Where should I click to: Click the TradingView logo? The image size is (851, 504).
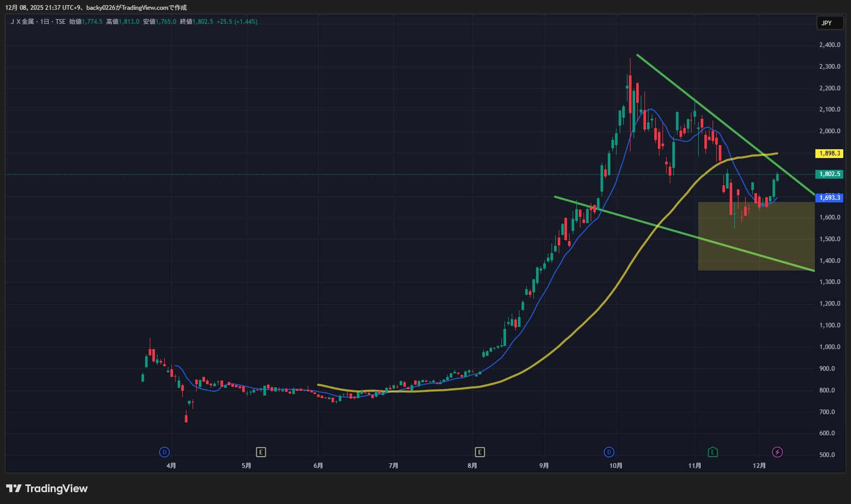[47, 489]
